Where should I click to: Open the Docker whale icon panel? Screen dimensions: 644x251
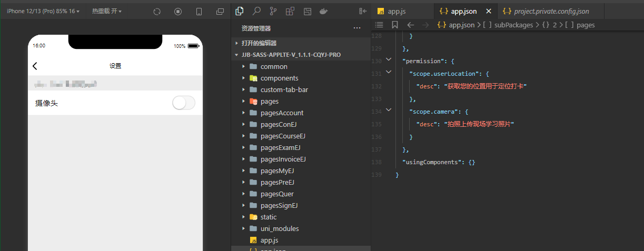coord(324,11)
